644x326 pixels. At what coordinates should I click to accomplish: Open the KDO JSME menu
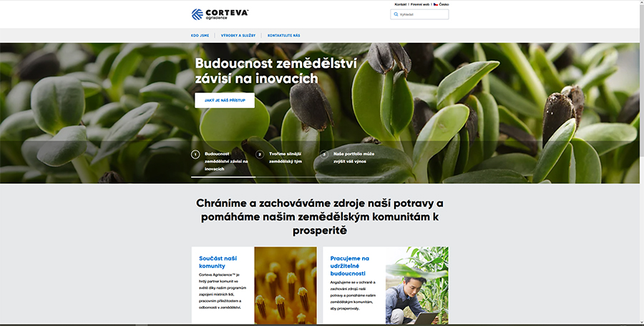pyautogui.click(x=200, y=36)
